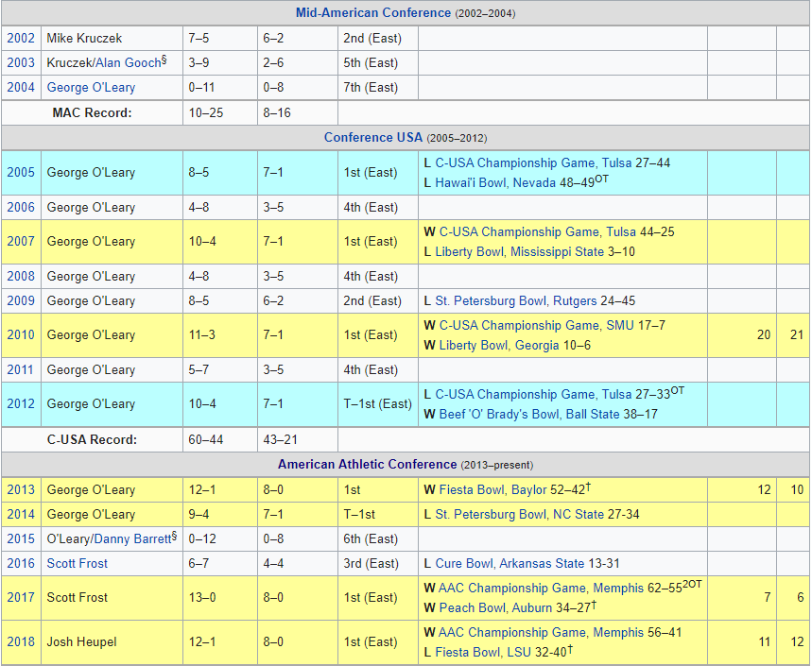Open the 2011 season link
Viewport: 812px width, 666px height.
(x=21, y=370)
